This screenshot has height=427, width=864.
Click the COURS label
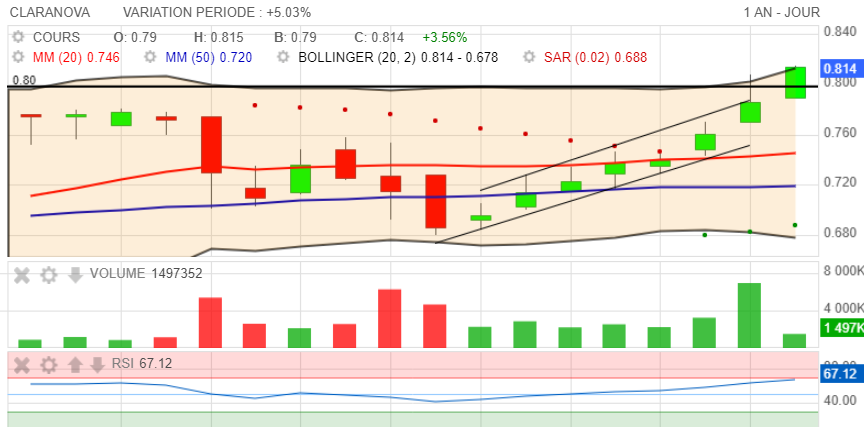[56, 37]
